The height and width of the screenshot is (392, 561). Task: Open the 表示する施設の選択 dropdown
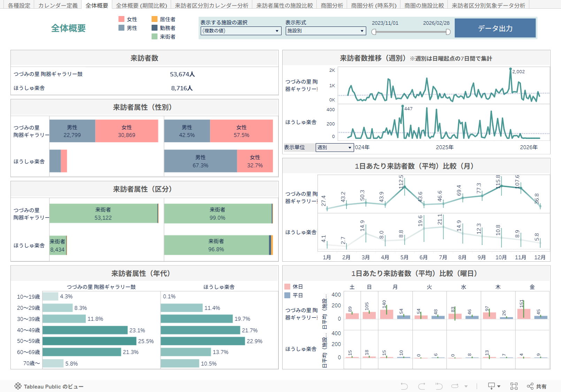(x=241, y=31)
